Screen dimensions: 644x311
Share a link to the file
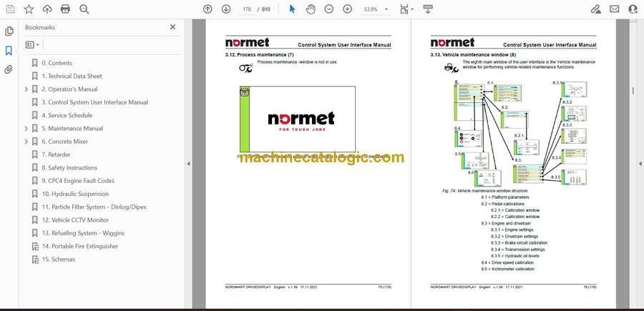pyautogui.click(x=595, y=9)
